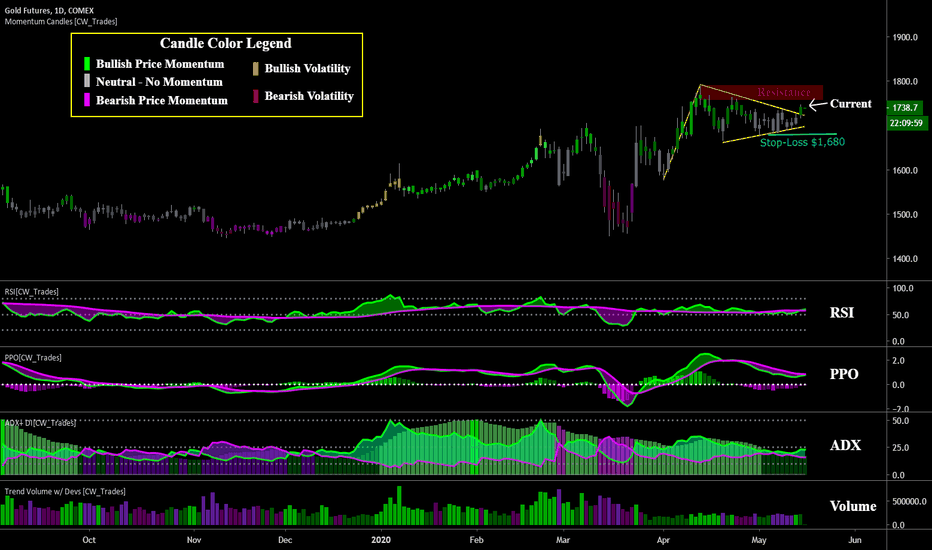Click the Volume 500000.0 scale value
Screen dimensions: 932x550
[x=909, y=501]
